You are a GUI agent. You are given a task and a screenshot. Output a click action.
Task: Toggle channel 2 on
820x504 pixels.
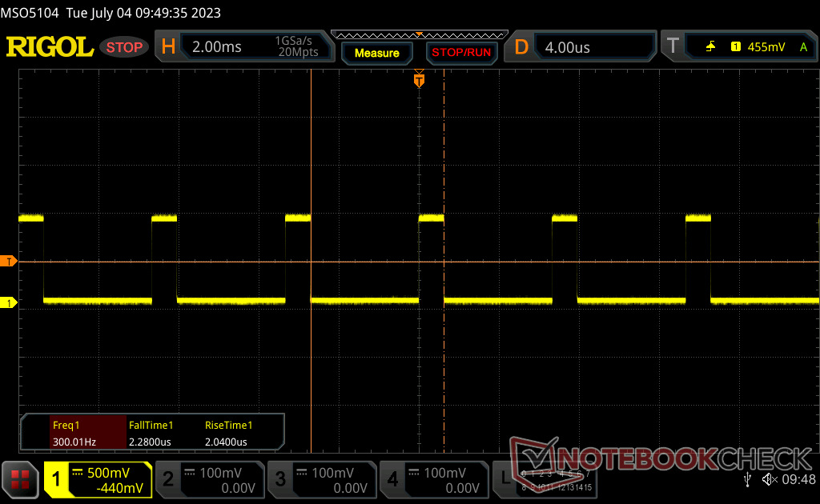coord(210,480)
